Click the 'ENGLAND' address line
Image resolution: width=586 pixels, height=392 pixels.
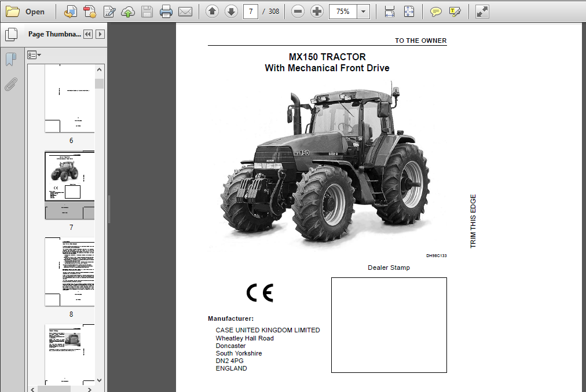pos(232,368)
